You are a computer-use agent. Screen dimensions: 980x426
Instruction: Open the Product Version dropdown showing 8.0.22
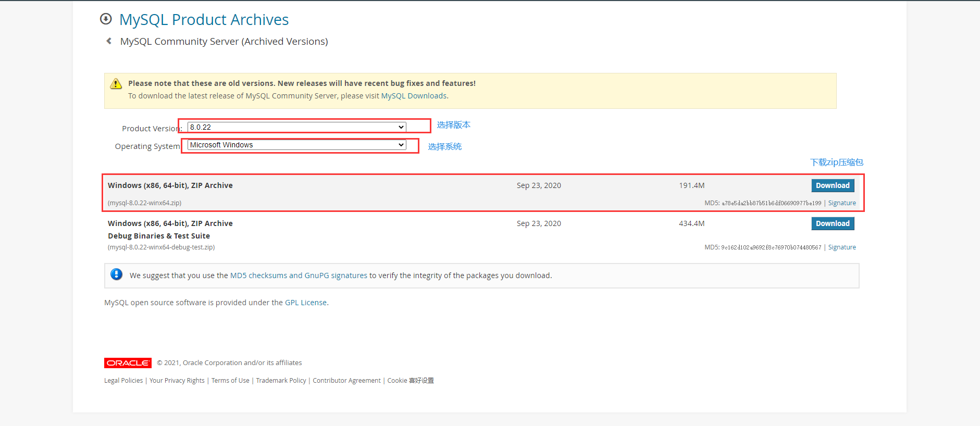[x=296, y=127]
